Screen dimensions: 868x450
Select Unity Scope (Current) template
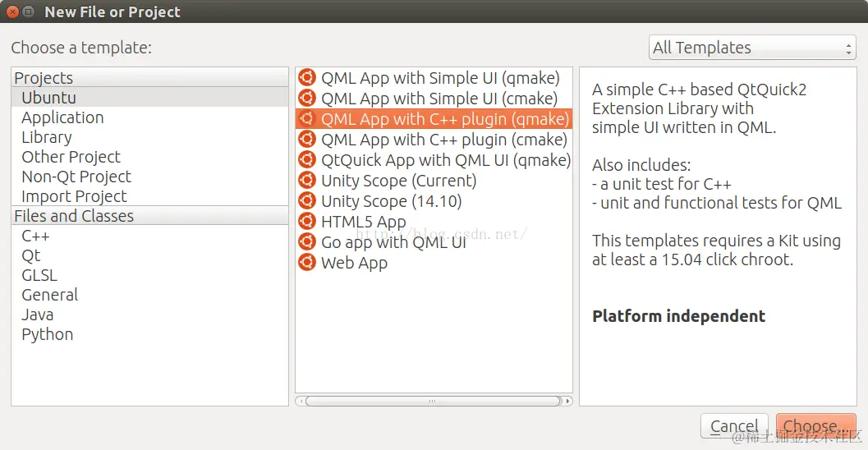pyautogui.click(x=434, y=181)
